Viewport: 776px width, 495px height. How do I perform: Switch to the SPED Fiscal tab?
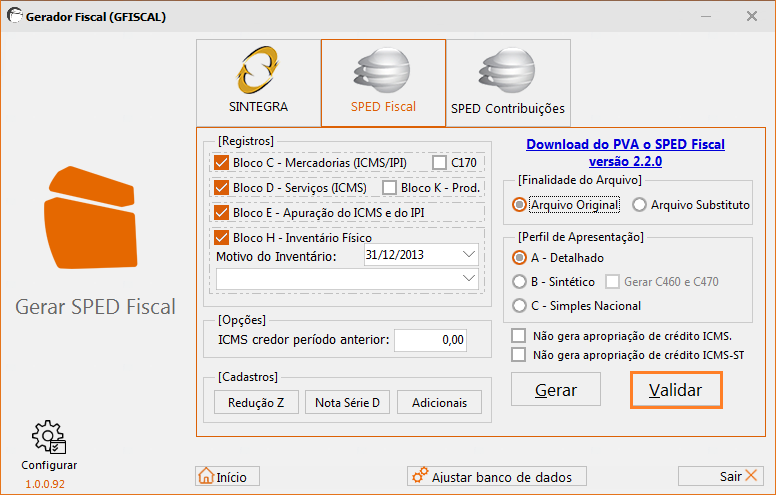[x=384, y=83]
